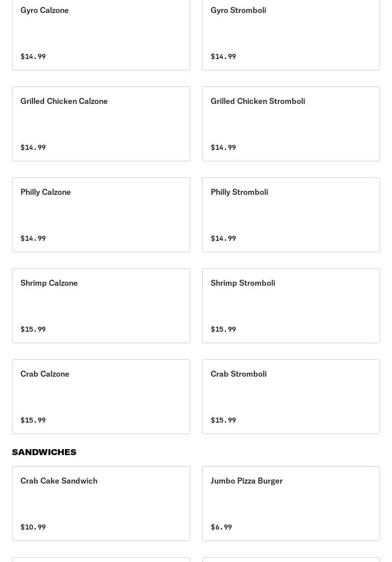Open the Crab Cake Sandwich item
Screen dimensions: 392x562
101,503
